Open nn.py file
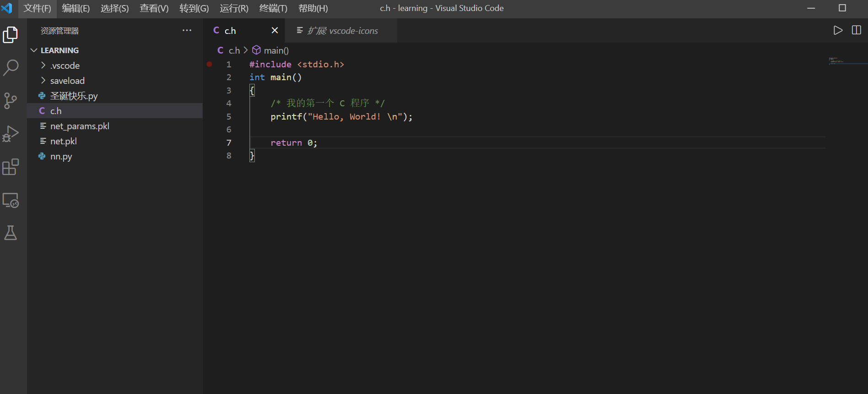 115,156
